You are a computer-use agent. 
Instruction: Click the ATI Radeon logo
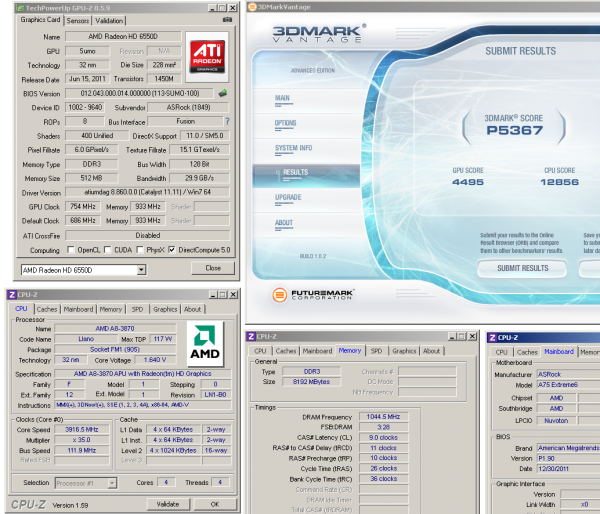206,57
